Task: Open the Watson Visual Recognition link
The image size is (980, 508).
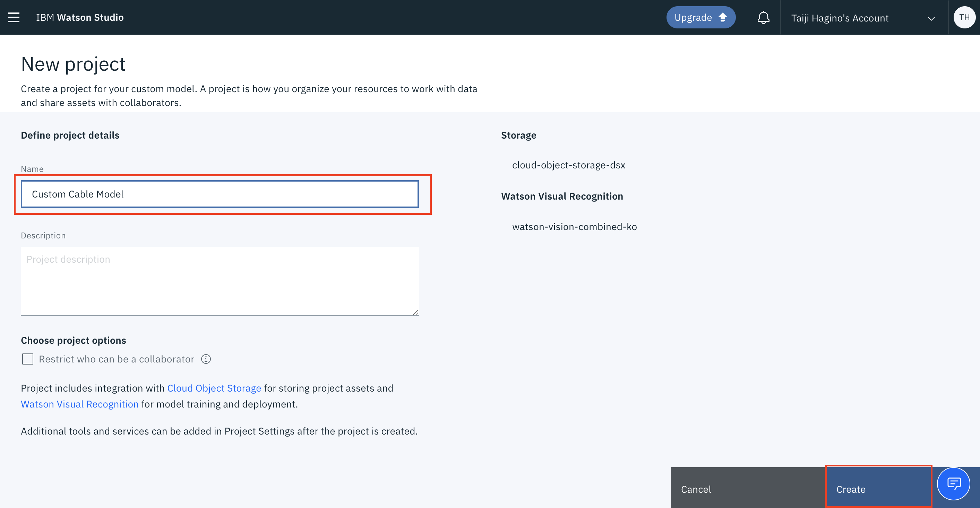Action: click(79, 404)
